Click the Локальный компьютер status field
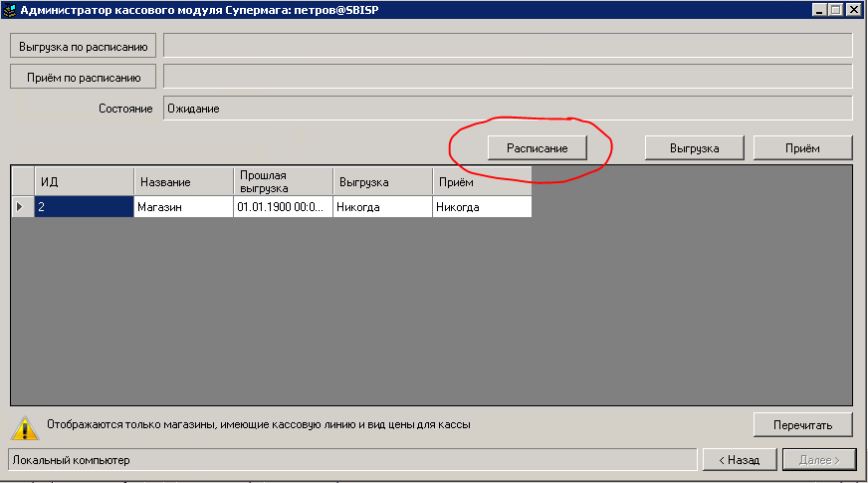The image size is (868, 483). coord(352,460)
